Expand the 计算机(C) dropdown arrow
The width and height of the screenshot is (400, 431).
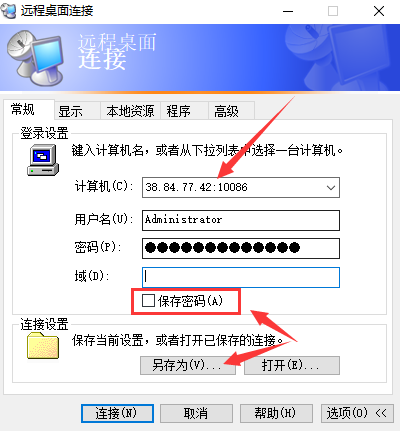pyautogui.click(x=331, y=188)
